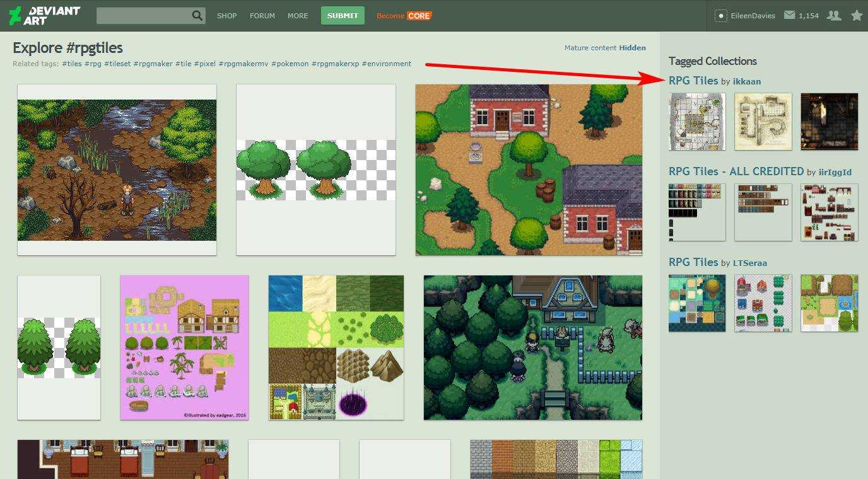Image resolution: width=868 pixels, height=479 pixels.
Task: Open RPG Tiles - ALL CREDITED collection
Action: pos(736,171)
